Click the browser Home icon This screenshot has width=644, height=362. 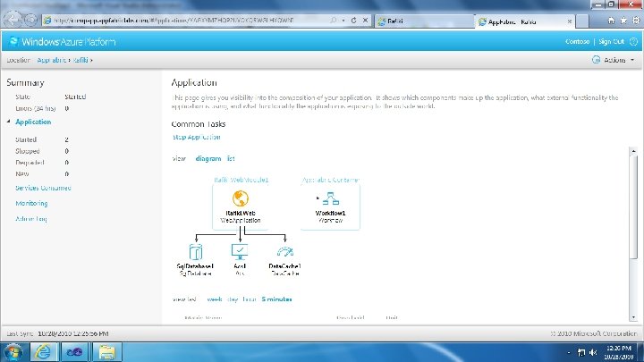[x=611, y=21]
